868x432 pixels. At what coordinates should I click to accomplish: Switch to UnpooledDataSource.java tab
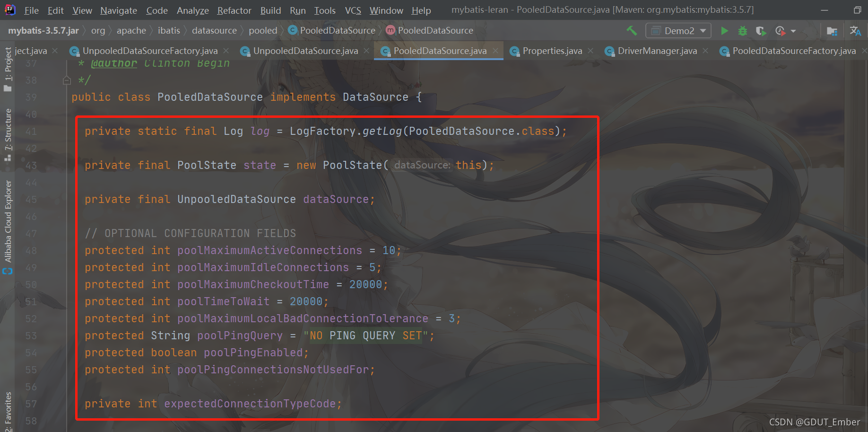point(305,51)
